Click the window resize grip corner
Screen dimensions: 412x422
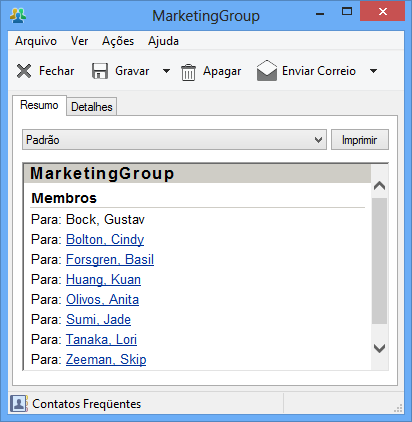coord(398,408)
